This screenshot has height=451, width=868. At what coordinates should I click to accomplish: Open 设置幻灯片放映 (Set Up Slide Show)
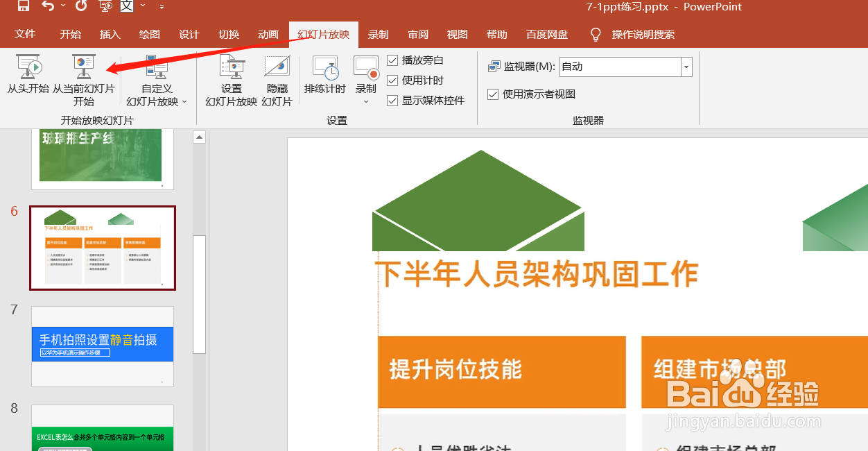point(232,80)
